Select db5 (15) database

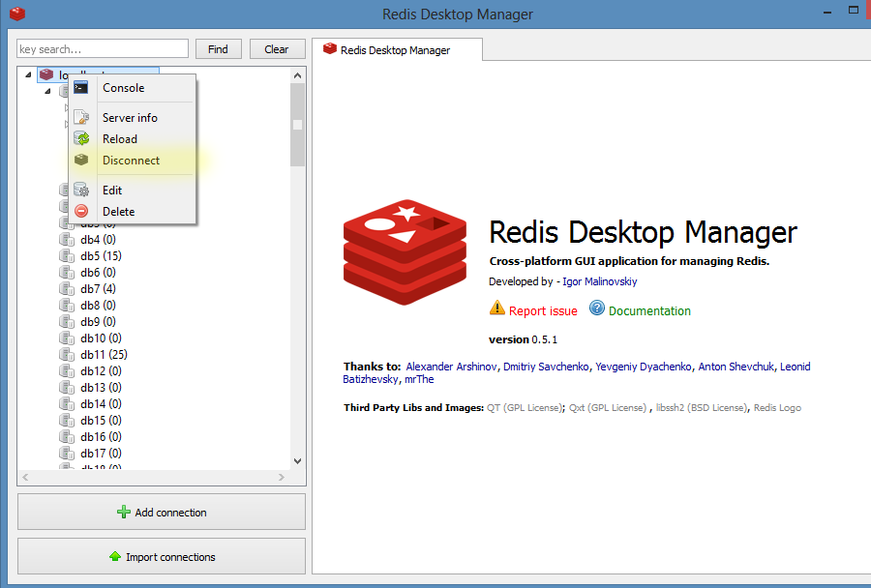(x=101, y=256)
